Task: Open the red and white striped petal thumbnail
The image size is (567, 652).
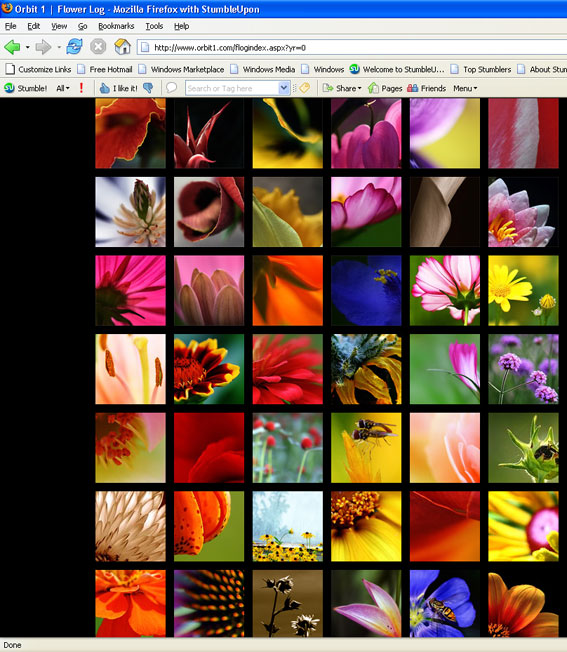Action: click(x=523, y=133)
